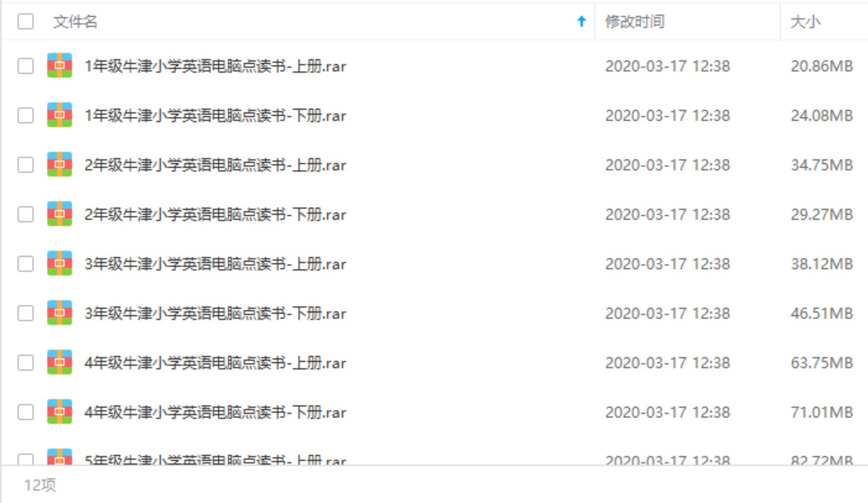Click the RAR icon for 4年级 上册 file
This screenshot has height=503, width=868.
[59, 362]
